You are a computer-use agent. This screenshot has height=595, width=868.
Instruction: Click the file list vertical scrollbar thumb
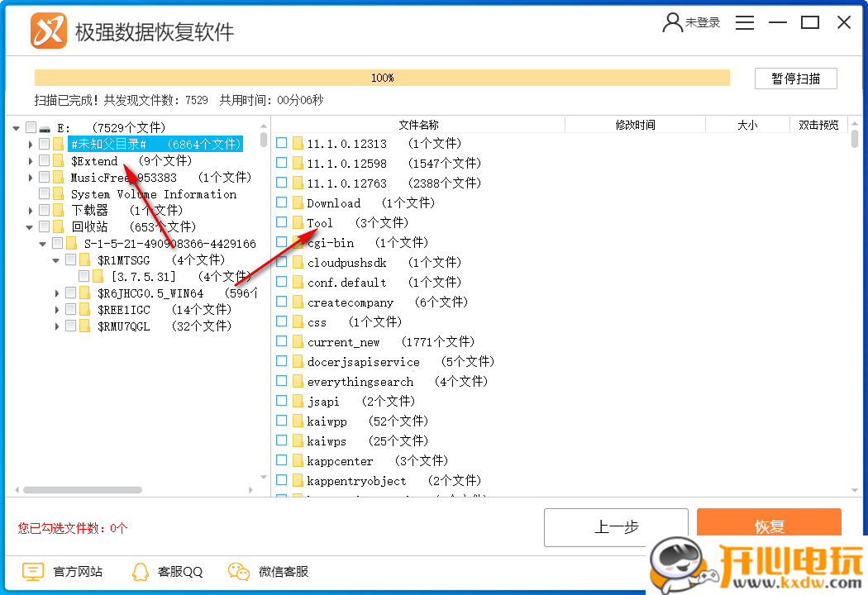pyautogui.click(x=855, y=138)
